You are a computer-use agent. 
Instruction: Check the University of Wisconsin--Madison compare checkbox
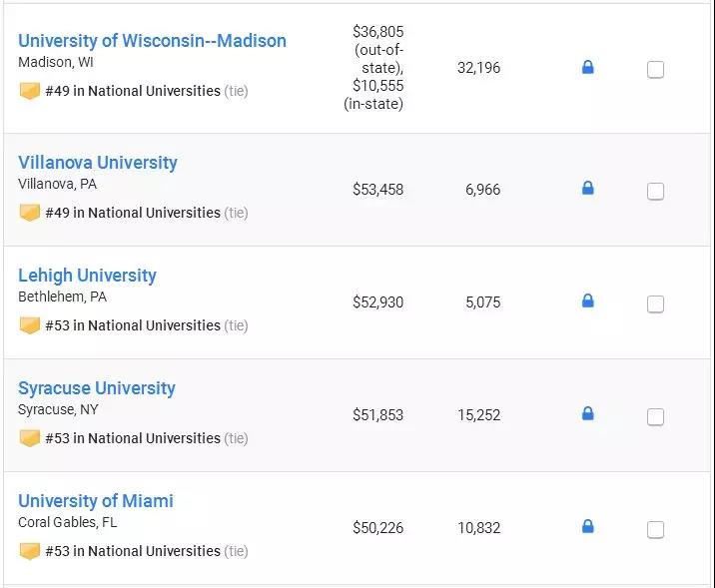click(x=655, y=70)
